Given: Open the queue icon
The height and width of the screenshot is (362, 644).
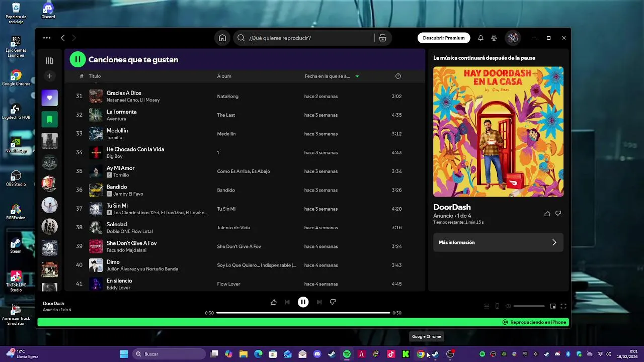Looking at the screenshot, I should pyautogui.click(x=487, y=306).
